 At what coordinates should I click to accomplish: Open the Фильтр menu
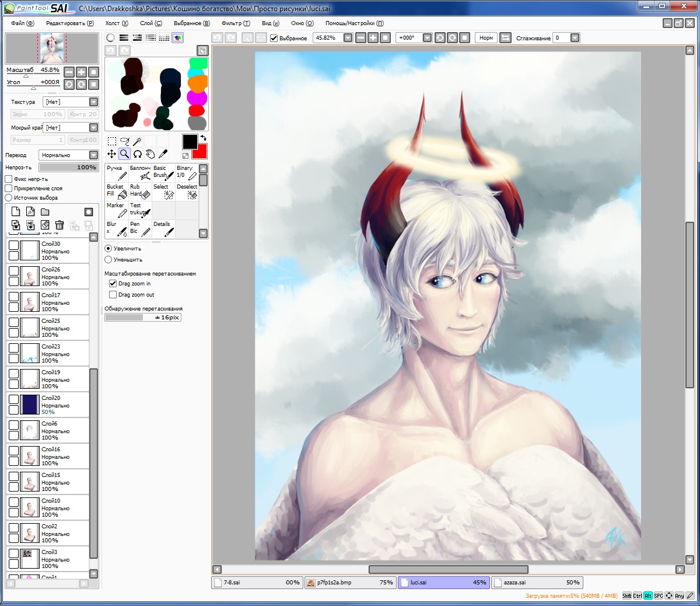point(235,23)
